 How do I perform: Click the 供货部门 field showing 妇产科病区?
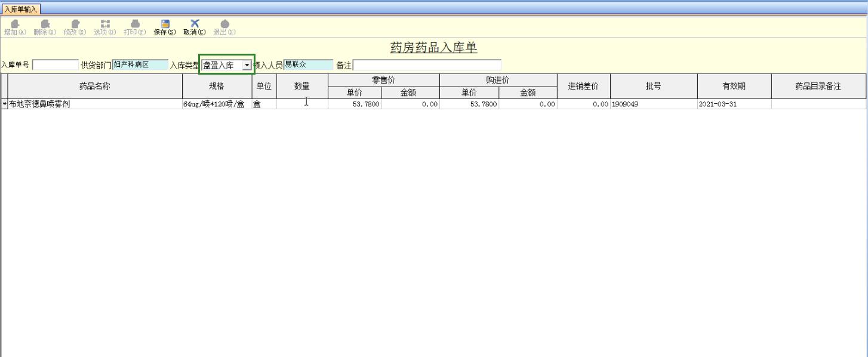click(140, 65)
